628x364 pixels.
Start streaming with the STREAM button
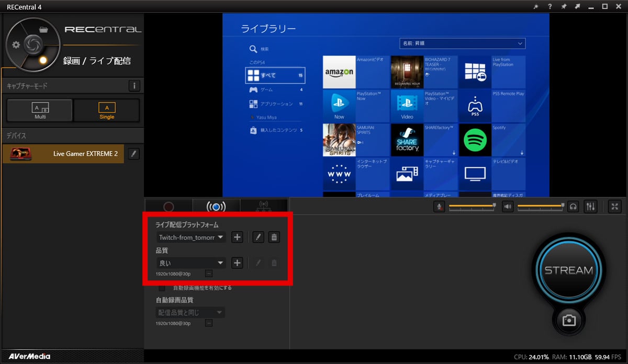(x=569, y=270)
